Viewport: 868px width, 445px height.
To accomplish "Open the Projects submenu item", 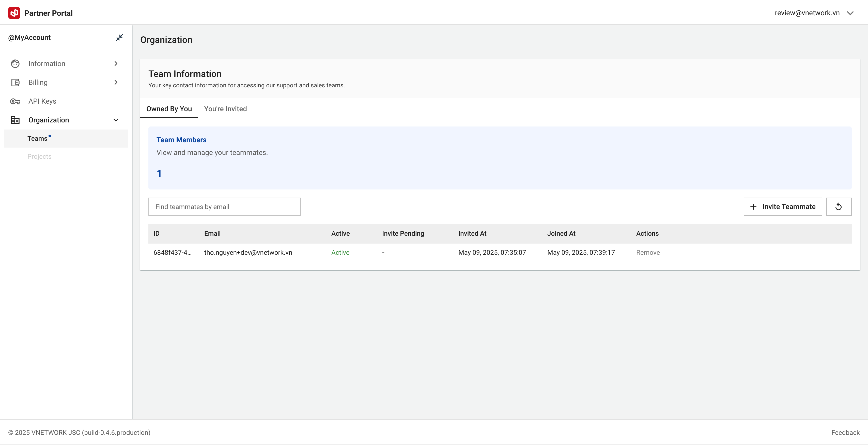I will 66,157.
